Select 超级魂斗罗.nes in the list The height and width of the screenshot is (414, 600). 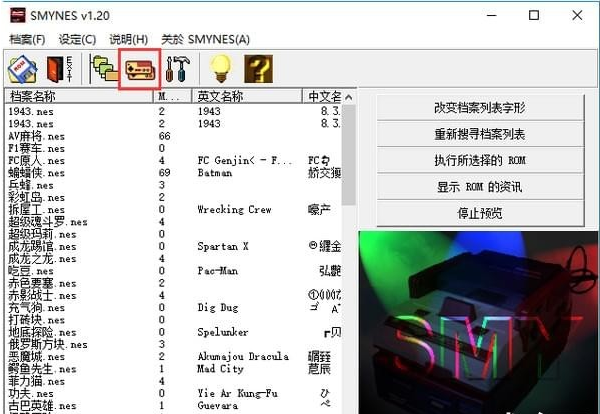pyautogui.click(x=48, y=222)
